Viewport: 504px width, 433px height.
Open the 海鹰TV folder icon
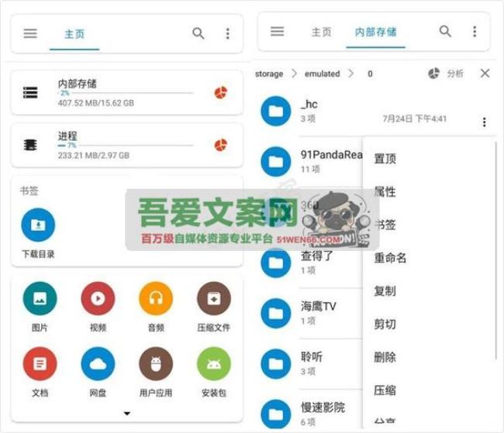click(x=276, y=313)
